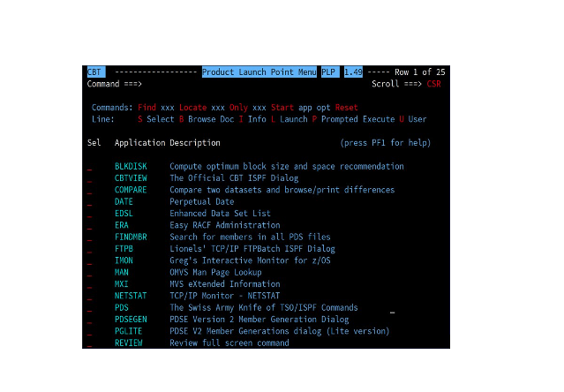Select the ERA application name
The height and width of the screenshot is (392, 564).
click(122, 225)
